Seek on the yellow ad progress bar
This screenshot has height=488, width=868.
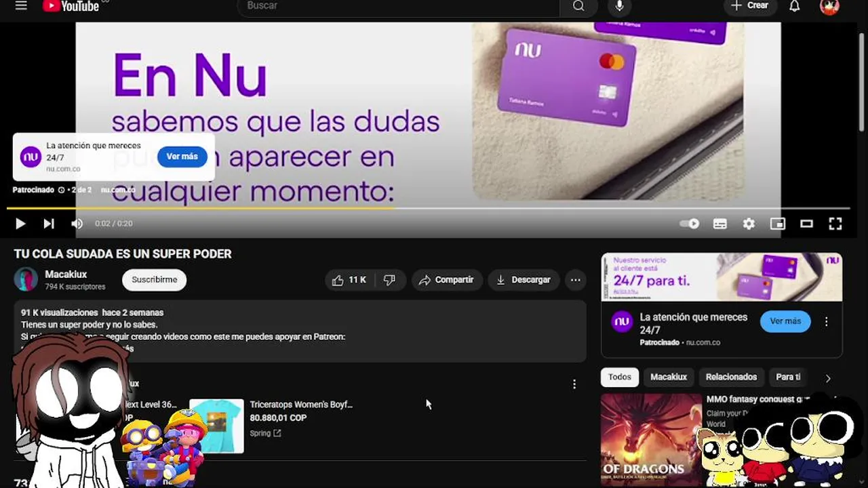tap(428, 208)
